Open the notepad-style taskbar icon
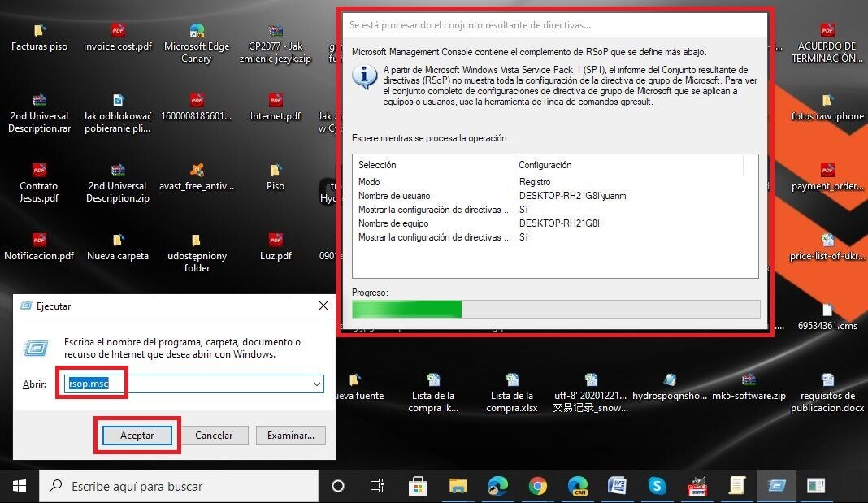Viewport: 868px width, 503px height. point(737,487)
